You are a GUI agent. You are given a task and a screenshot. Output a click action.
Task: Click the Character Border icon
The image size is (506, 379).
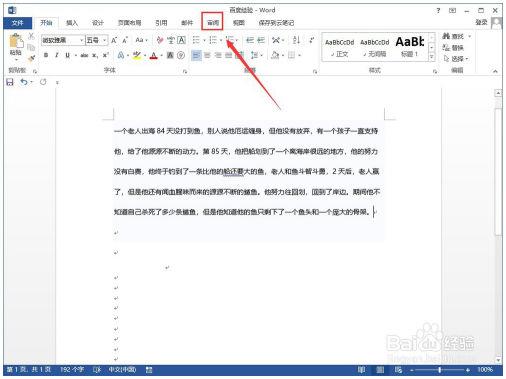[181, 40]
